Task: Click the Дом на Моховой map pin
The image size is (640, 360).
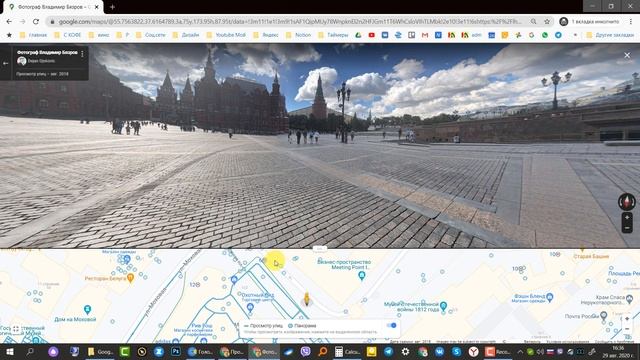Action: click(x=87, y=309)
